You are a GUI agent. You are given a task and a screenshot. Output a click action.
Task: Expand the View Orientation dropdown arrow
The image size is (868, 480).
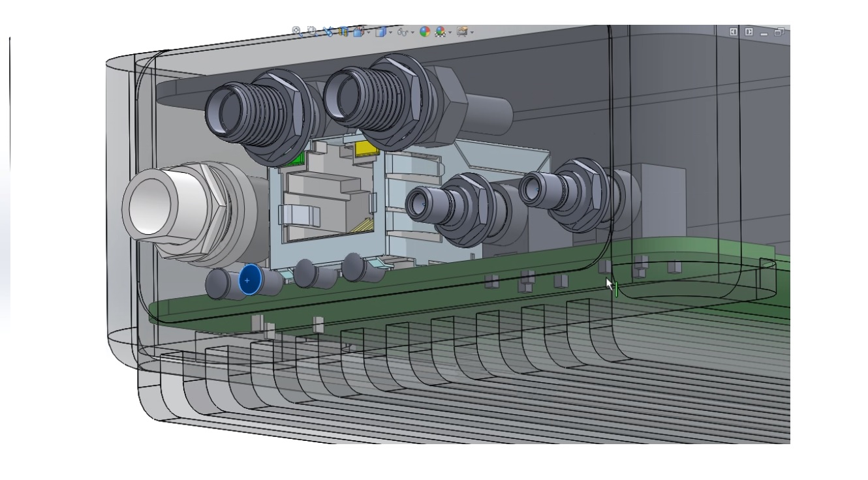(x=369, y=32)
